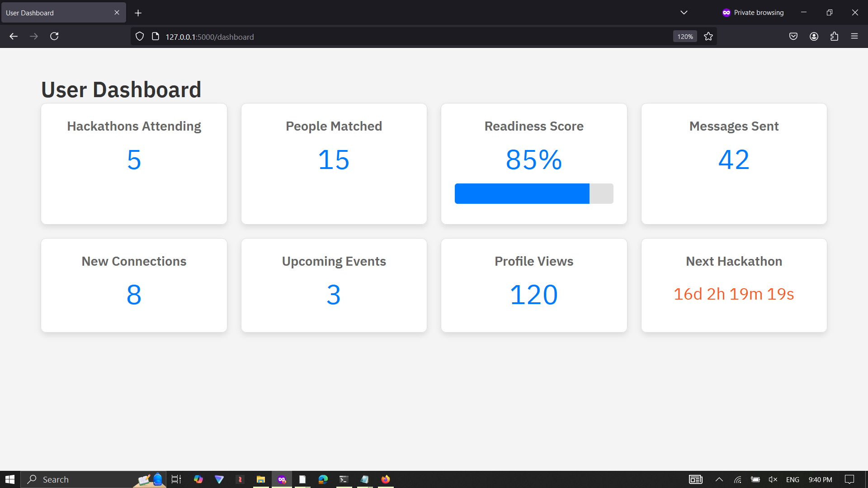Click the page info document icon
Screen dimensions: 868x488
click(156, 37)
